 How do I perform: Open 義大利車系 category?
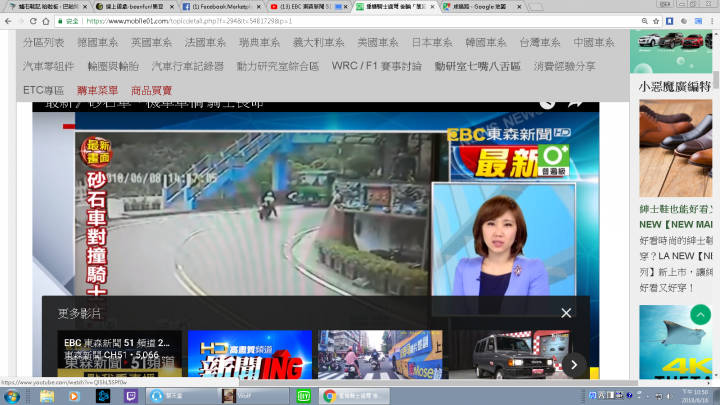coord(319,43)
